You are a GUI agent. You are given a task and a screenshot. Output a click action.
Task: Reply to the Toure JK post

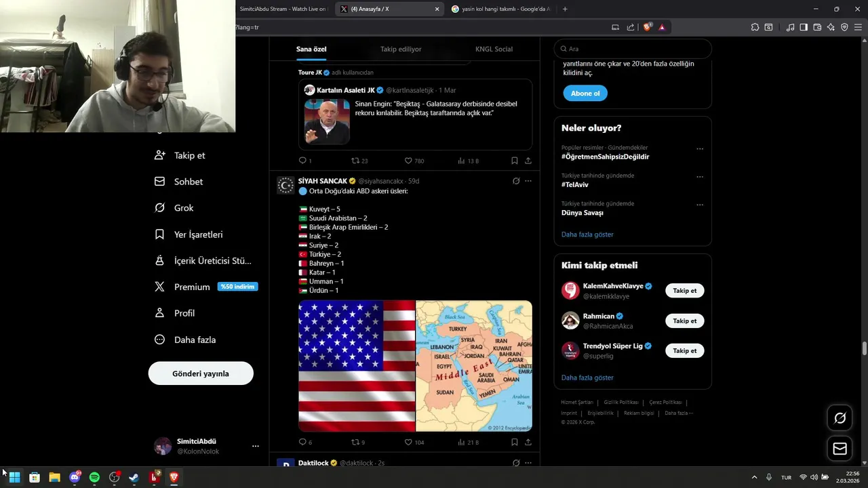[x=305, y=161]
